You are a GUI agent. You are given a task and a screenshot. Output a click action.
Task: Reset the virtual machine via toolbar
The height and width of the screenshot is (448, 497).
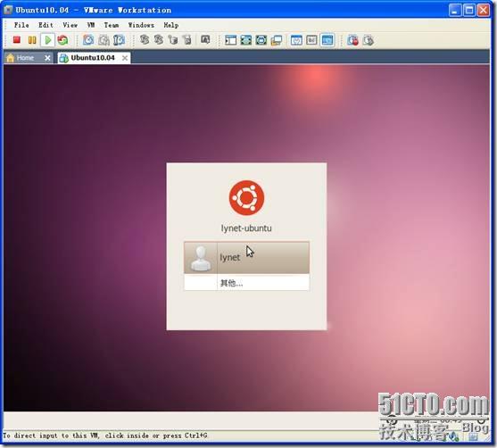pyautogui.click(x=62, y=40)
